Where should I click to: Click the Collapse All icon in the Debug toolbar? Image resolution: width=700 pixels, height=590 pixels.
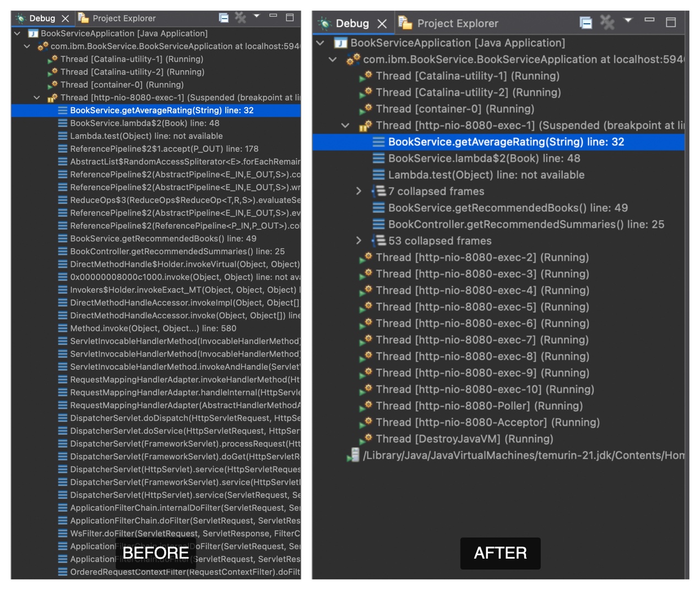coord(585,23)
